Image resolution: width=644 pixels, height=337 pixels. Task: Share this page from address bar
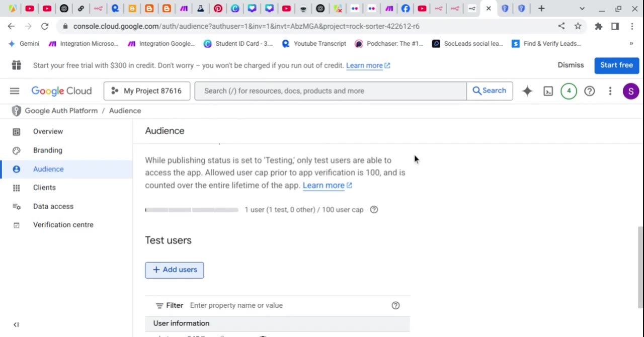(561, 26)
